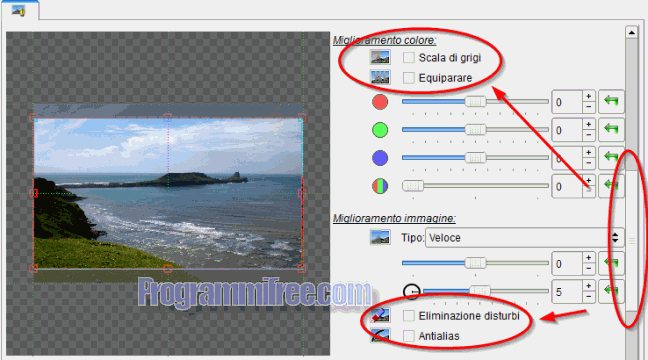Enable Eliminazione disturbi checkbox

[x=409, y=316]
